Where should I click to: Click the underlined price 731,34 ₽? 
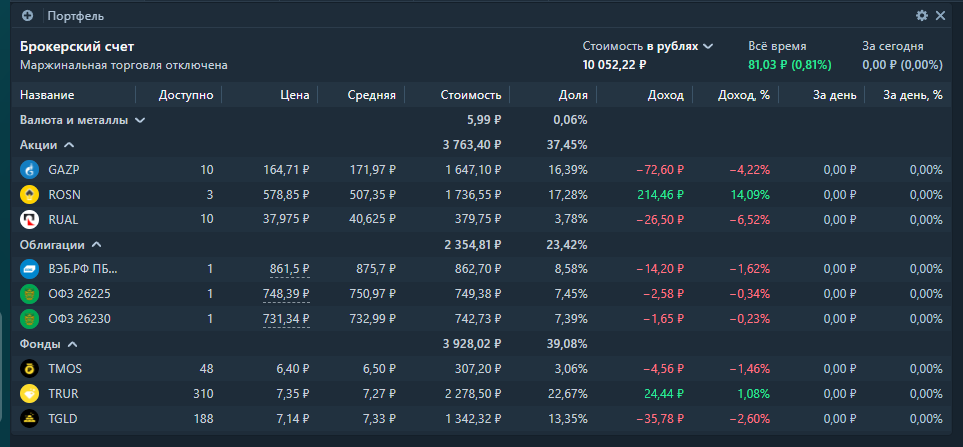coord(287,319)
